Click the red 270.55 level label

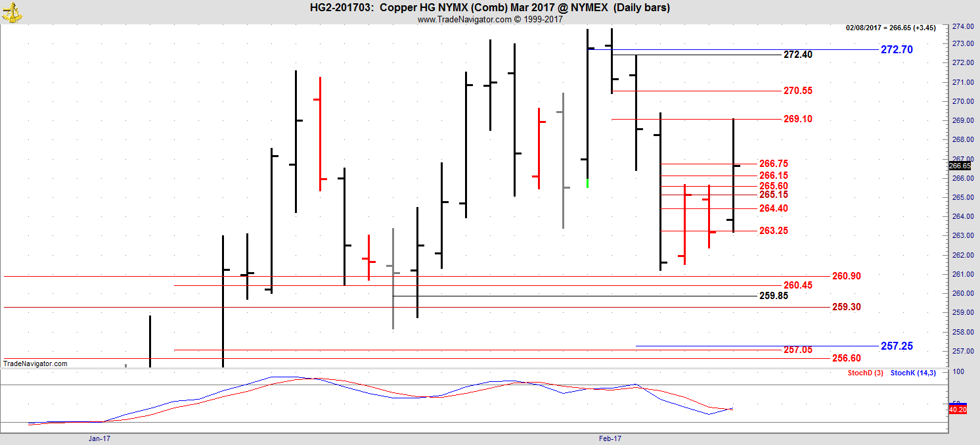click(x=798, y=91)
